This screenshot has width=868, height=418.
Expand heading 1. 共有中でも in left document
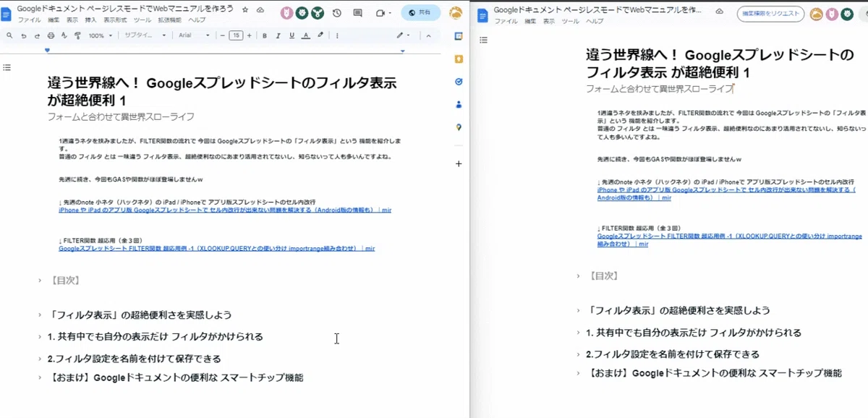click(41, 337)
